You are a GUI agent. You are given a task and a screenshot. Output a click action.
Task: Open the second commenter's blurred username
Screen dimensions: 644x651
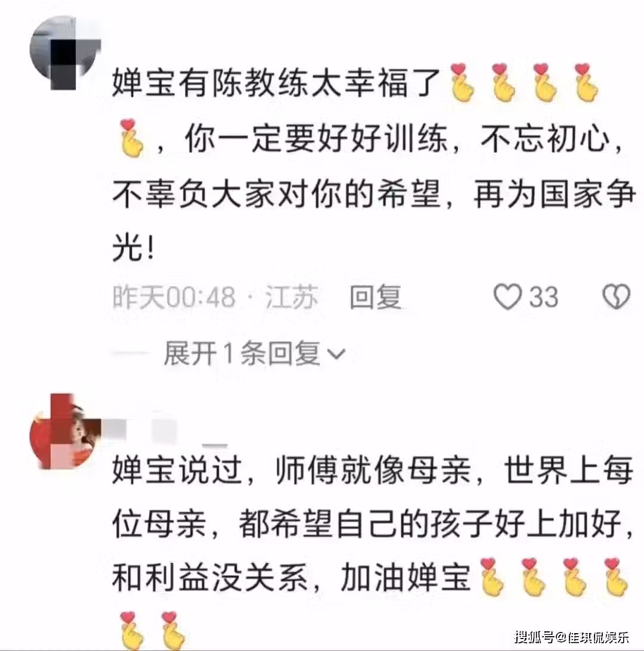[166, 431]
